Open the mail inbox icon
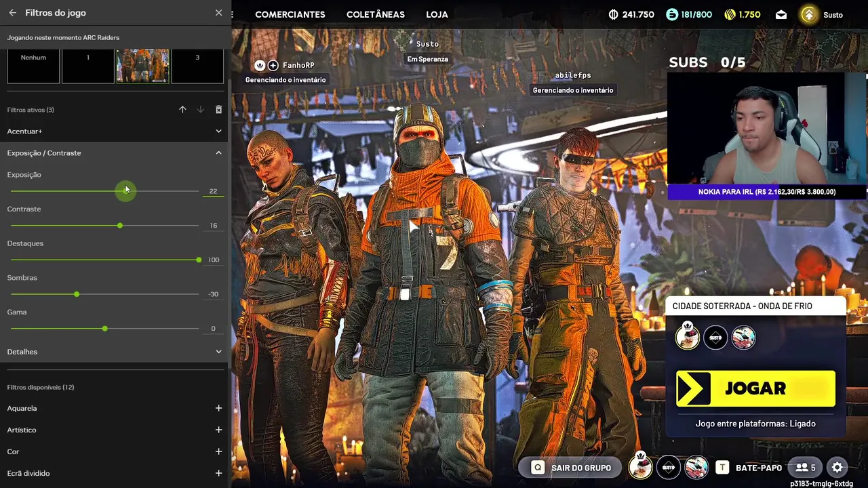This screenshot has width=868, height=488. (781, 15)
